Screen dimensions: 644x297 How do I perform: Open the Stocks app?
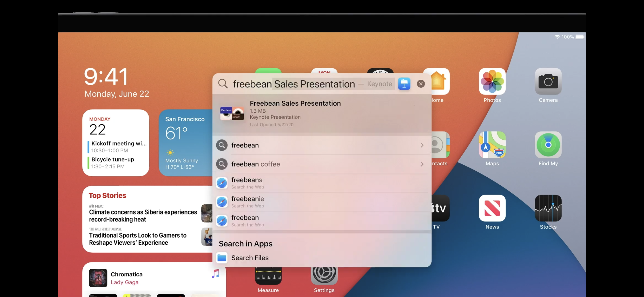coord(548,208)
